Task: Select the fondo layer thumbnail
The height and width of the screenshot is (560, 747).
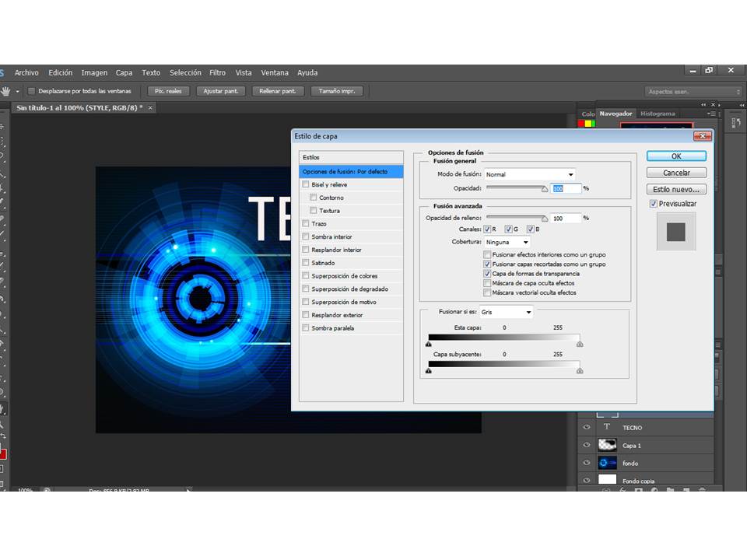Action: 607,463
